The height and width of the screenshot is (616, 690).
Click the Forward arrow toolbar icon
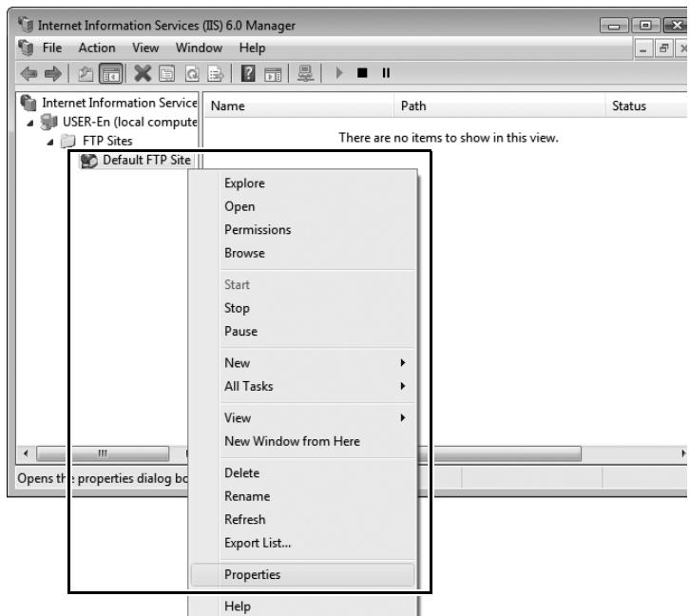click(x=53, y=73)
